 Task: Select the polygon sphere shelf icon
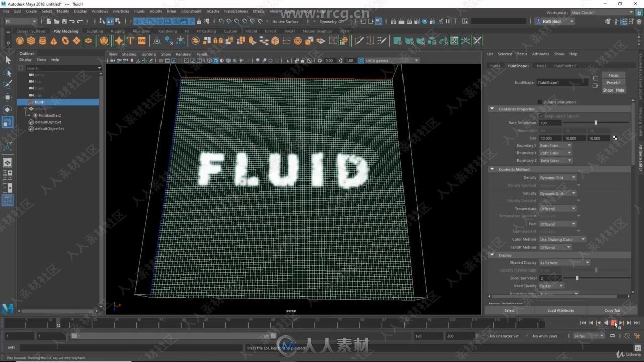[x=20, y=41]
